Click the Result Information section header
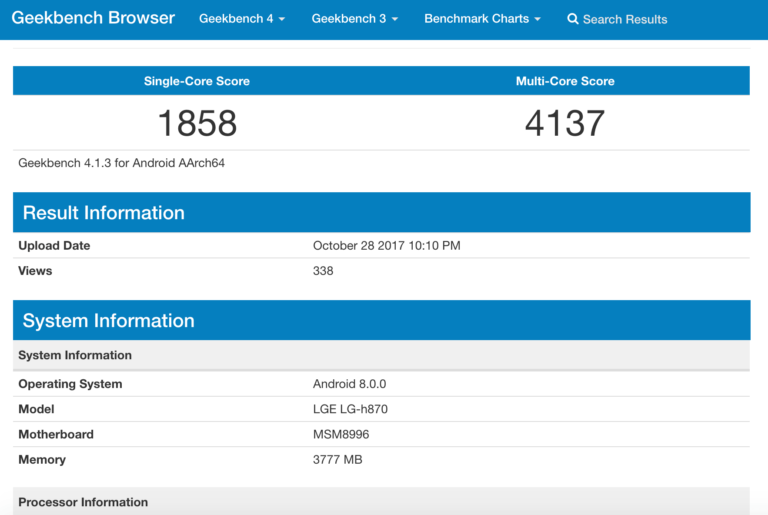 click(104, 213)
